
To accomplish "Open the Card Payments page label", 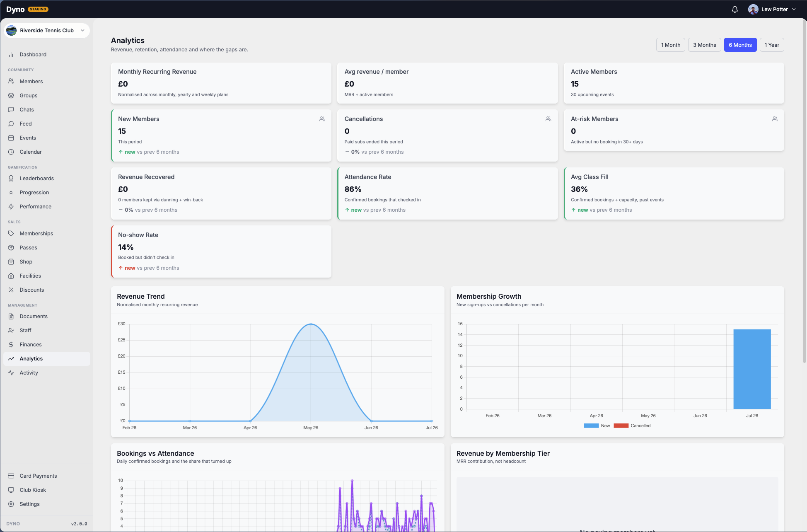I will pyautogui.click(x=39, y=476).
